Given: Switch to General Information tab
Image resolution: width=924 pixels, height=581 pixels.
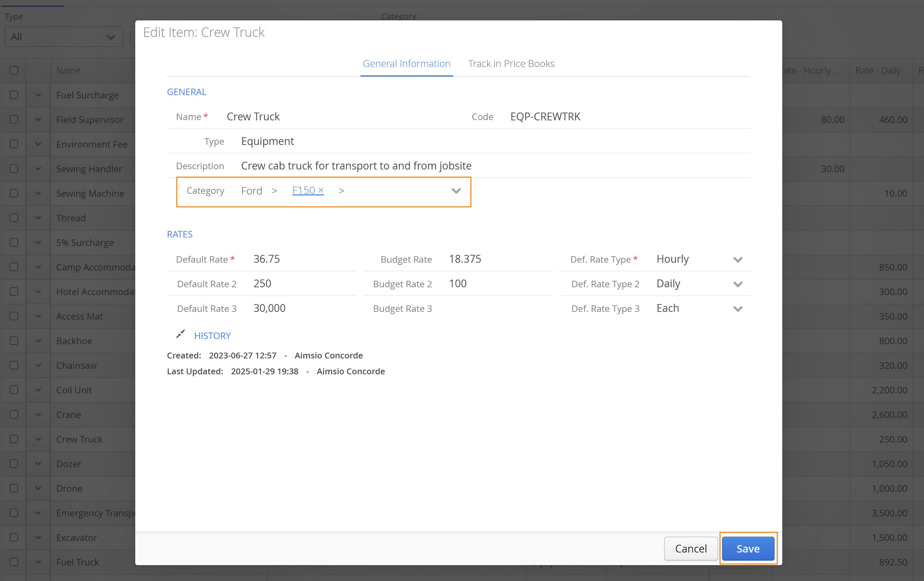Looking at the screenshot, I should (406, 64).
